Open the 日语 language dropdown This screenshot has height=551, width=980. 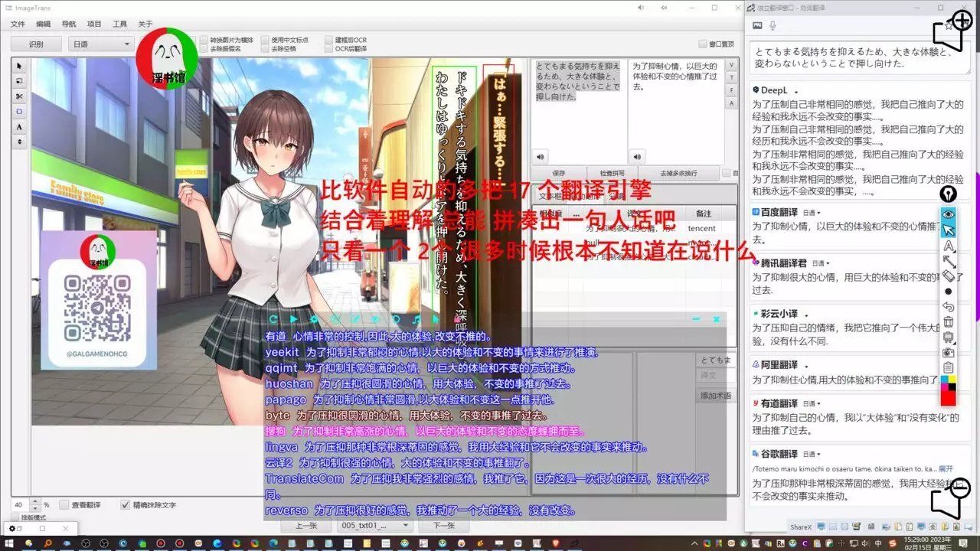point(102,44)
